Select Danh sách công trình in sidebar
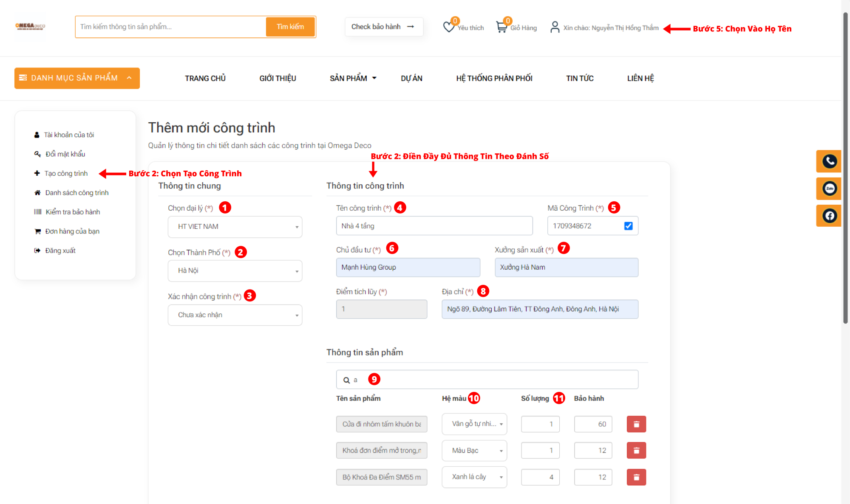The image size is (850, 504). click(x=77, y=193)
